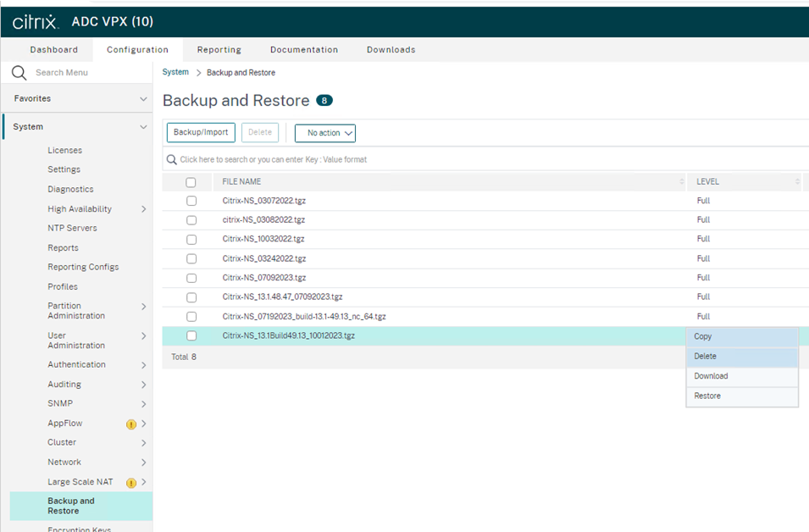Click the Key : Value search field
Screen dimensions: 809x532
tap(485, 160)
